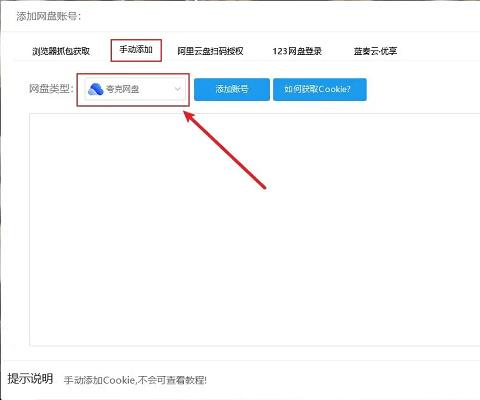Focus the large Cookie text input area
Screen dimensions: 480x400
click(x=255, y=230)
